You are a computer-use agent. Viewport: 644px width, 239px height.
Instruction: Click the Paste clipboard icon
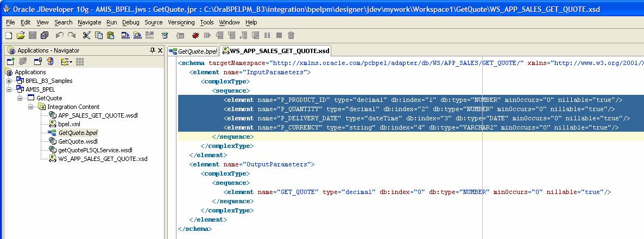point(110,35)
